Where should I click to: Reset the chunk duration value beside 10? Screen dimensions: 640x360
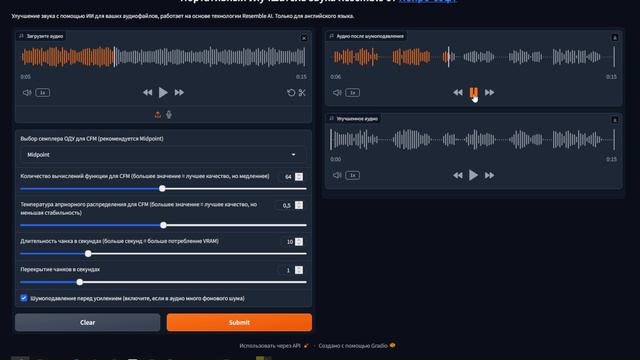click(x=299, y=242)
